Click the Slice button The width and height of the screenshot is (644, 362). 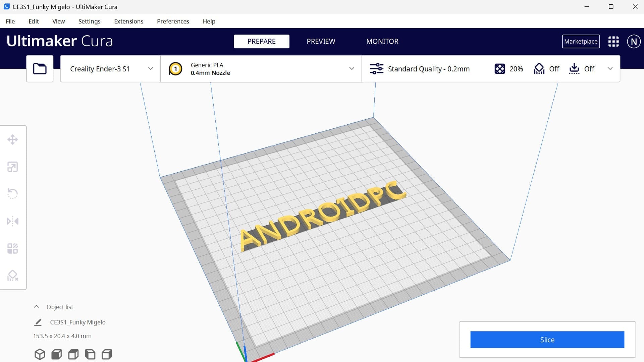pos(547,340)
